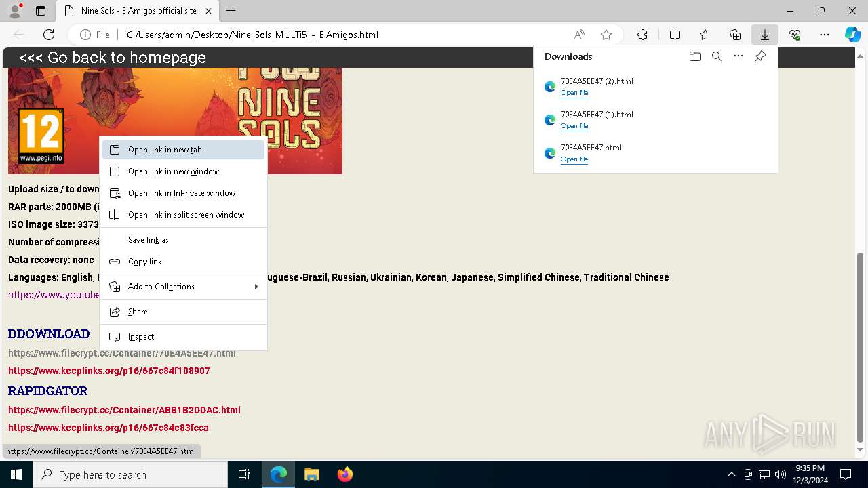Open the Copilot sidebar icon
The height and width of the screenshot is (488, 868).
click(853, 35)
